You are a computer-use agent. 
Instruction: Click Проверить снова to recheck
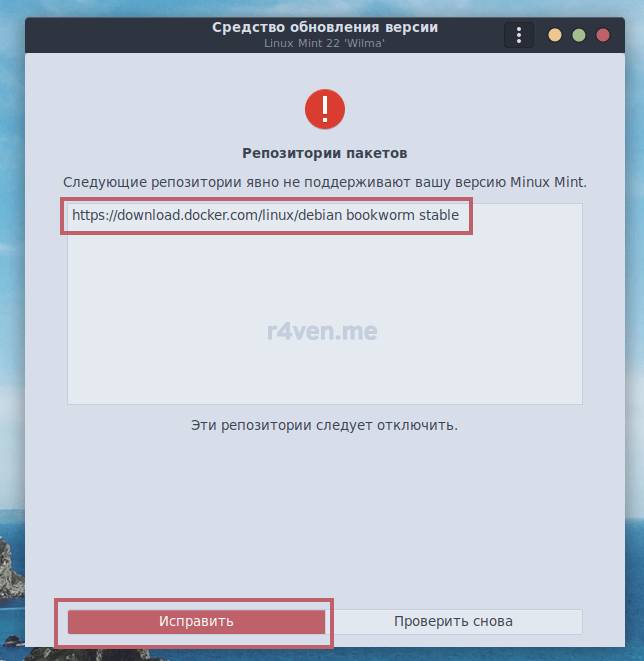pyautogui.click(x=453, y=621)
